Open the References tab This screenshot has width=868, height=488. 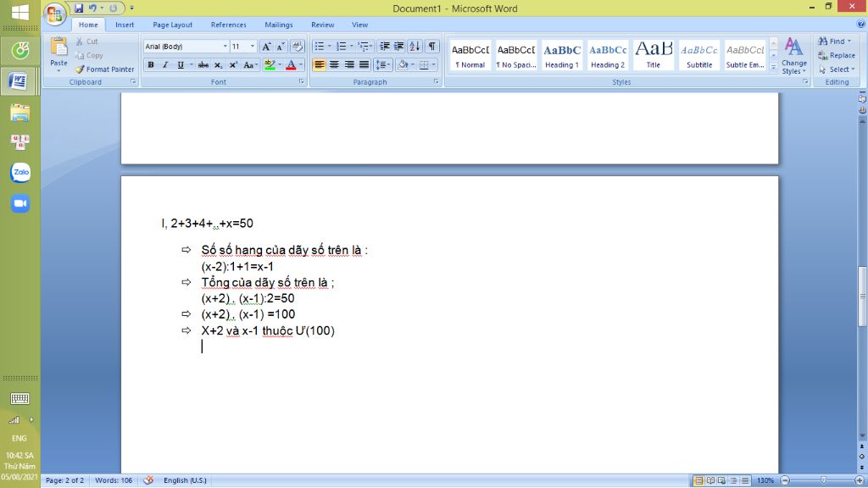(x=229, y=25)
